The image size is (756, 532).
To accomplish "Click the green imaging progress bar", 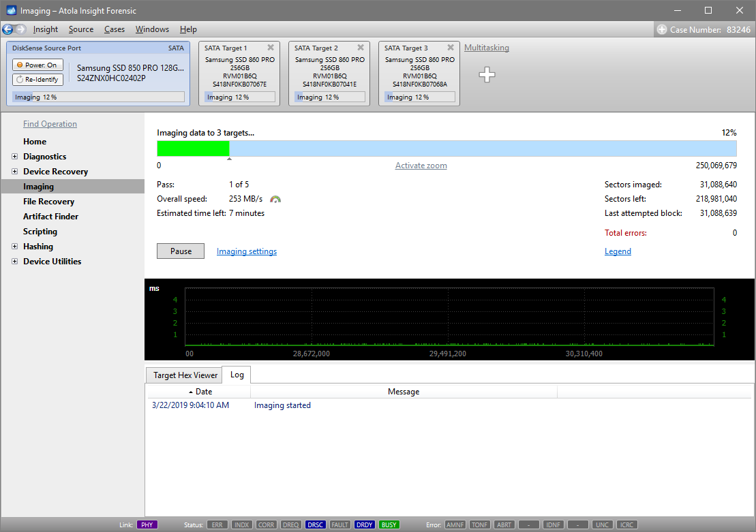I will [193, 148].
